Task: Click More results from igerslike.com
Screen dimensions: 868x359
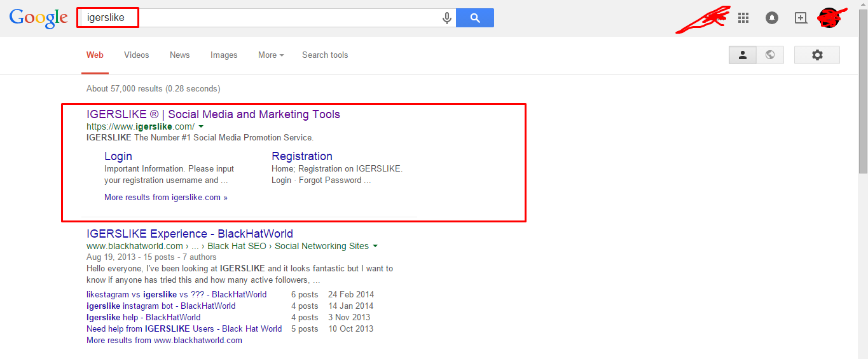Action: click(x=166, y=198)
